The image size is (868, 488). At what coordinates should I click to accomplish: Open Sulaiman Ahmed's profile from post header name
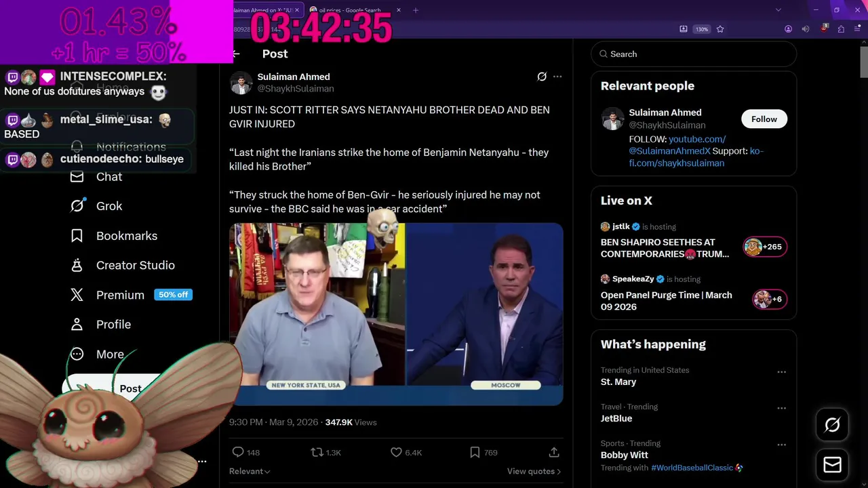coord(294,77)
